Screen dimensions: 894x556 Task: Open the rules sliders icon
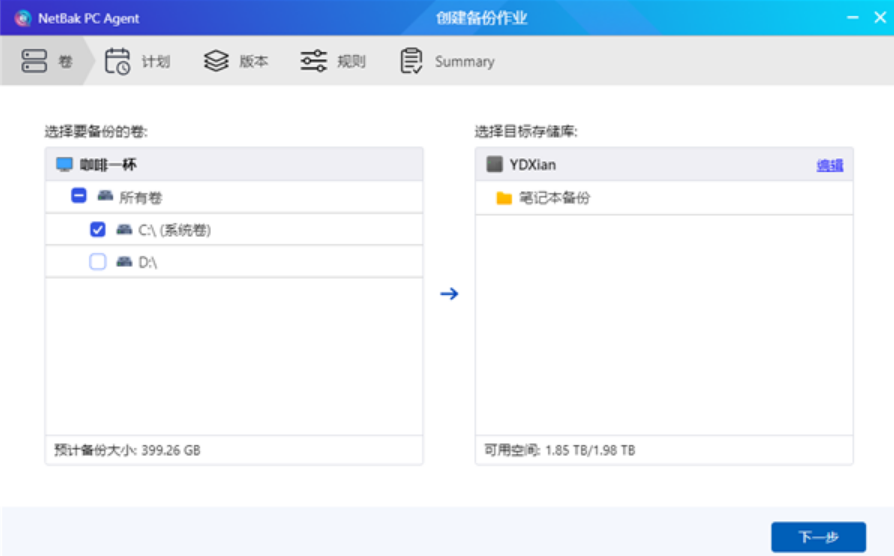click(x=314, y=61)
